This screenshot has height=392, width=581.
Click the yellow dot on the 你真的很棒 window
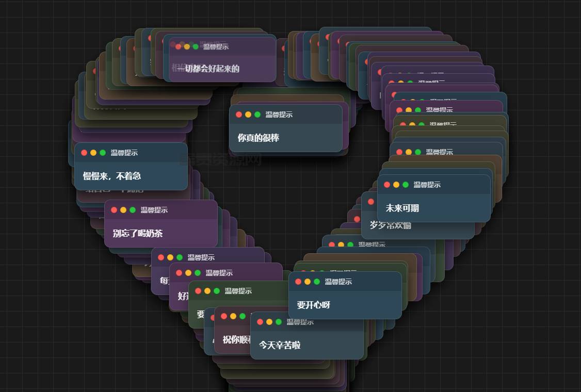point(248,115)
